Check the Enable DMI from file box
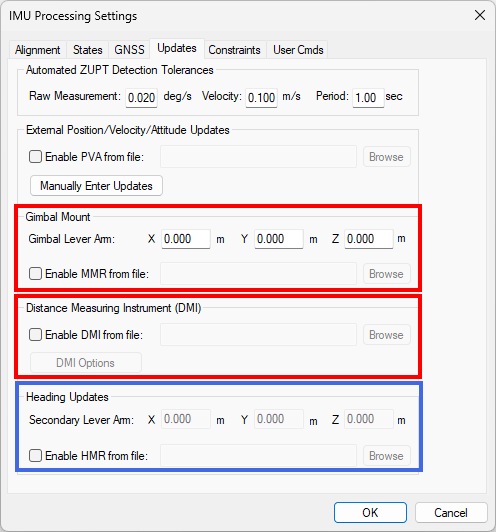This screenshot has height=532, width=496. [35, 335]
